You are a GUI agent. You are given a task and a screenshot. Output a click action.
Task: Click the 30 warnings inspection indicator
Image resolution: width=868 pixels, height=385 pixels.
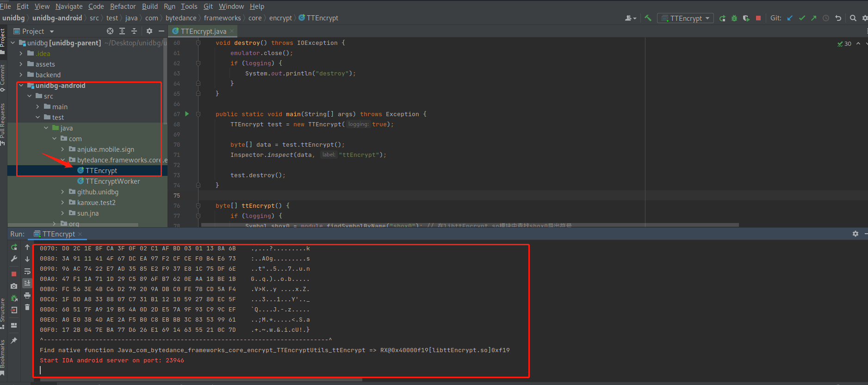coord(844,43)
